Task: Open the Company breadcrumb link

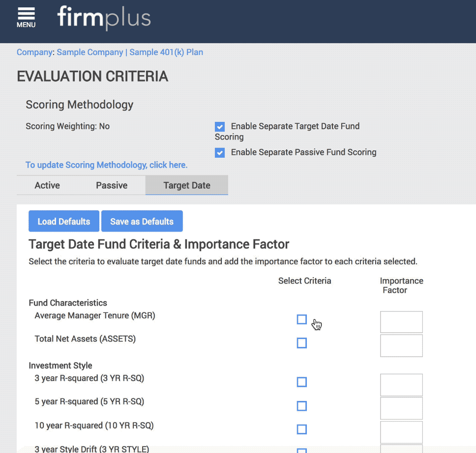Action: click(x=34, y=52)
